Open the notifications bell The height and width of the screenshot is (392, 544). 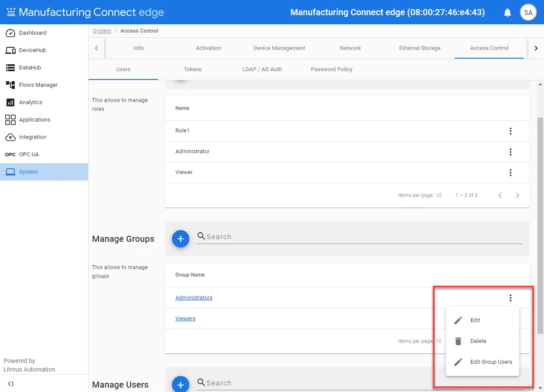click(508, 13)
